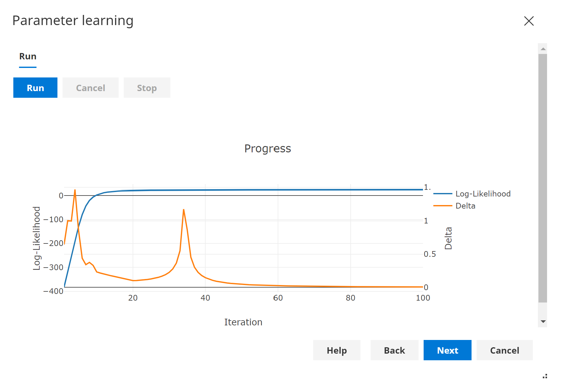588x379 pixels.
Task: Cancel the Parameter learning wizard
Action: [x=505, y=350]
